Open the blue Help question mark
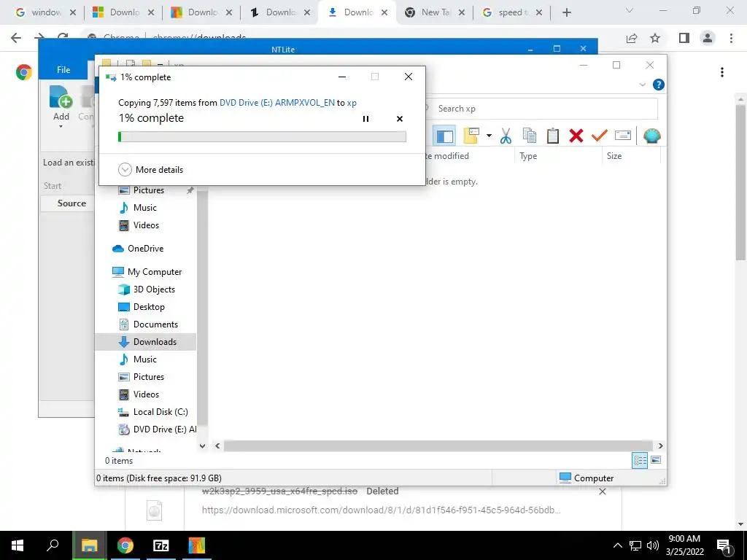Screen dimensions: 747x560 (x=659, y=85)
